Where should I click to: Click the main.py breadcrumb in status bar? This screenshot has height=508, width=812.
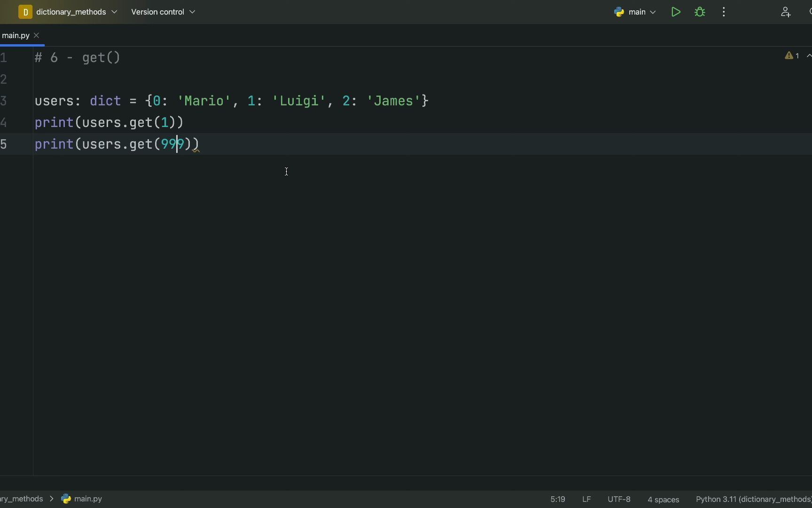[x=88, y=499]
